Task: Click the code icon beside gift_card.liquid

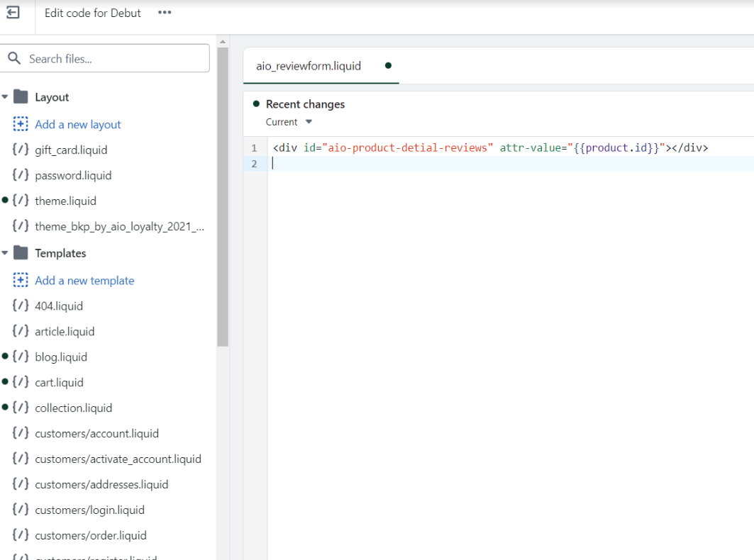Action: [20, 150]
